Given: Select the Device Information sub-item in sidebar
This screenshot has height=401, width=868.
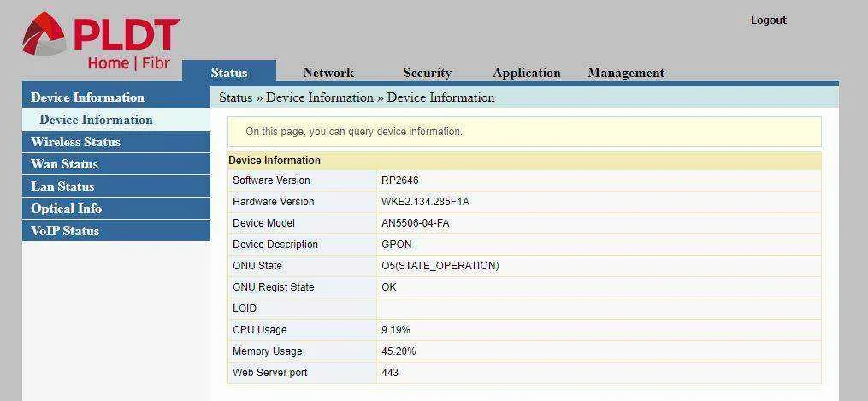Looking at the screenshot, I should [x=116, y=120].
